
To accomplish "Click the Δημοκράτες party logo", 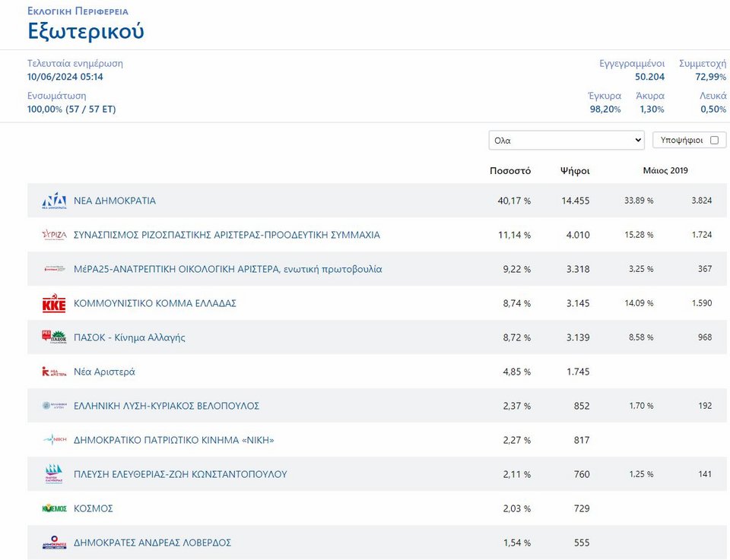I will (54, 543).
